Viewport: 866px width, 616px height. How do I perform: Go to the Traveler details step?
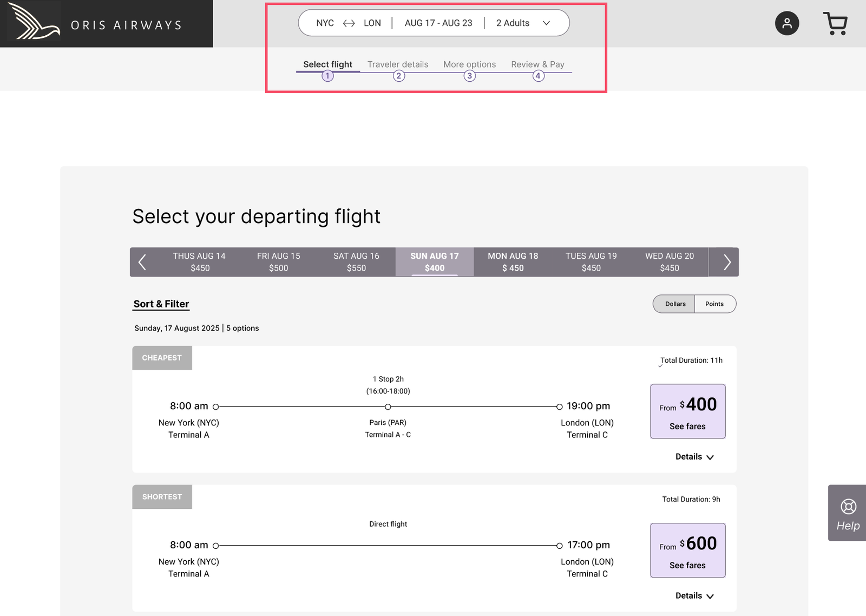pos(398,64)
